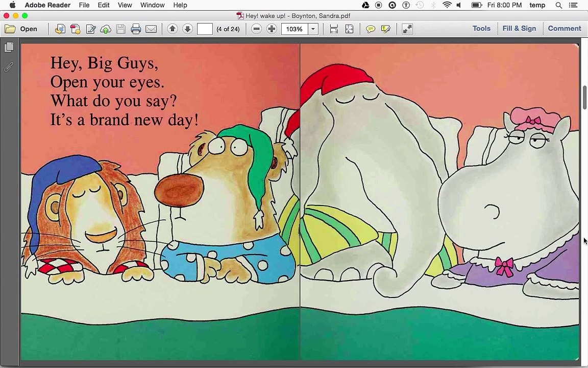The height and width of the screenshot is (368, 588).
Task: Add a sticky note comment icon
Action: [371, 29]
